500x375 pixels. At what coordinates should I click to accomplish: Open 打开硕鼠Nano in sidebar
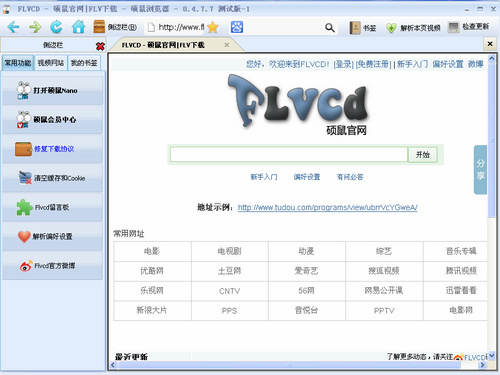[52, 90]
